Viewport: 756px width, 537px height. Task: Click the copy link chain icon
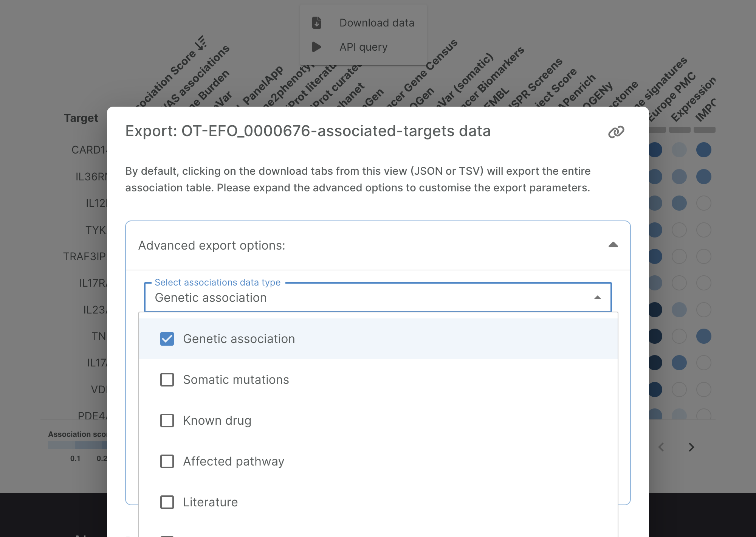tap(616, 132)
